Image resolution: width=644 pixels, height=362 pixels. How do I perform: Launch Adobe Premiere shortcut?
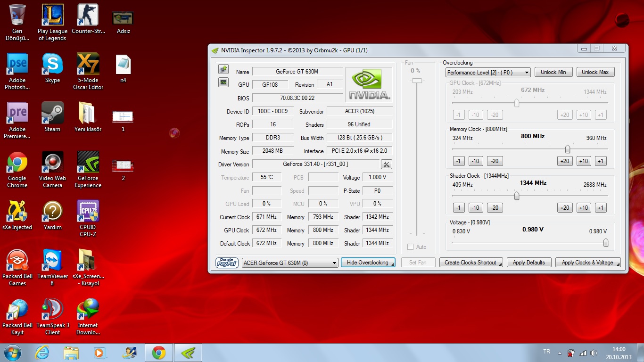pyautogui.click(x=17, y=120)
